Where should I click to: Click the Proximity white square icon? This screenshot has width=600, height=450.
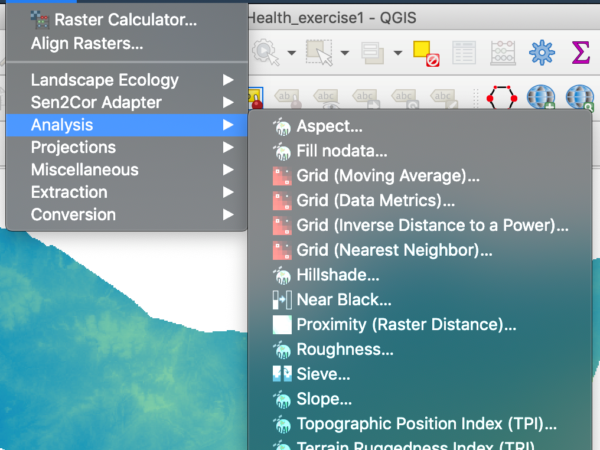(x=282, y=324)
